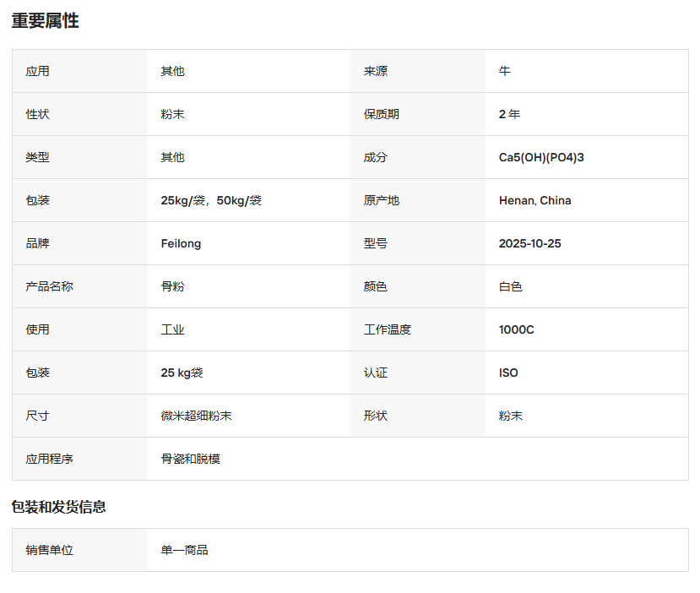Screen dimensions: 700x593
Task: Click the 重要属性 section header
Action: pyautogui.click(x=42, y=23)
